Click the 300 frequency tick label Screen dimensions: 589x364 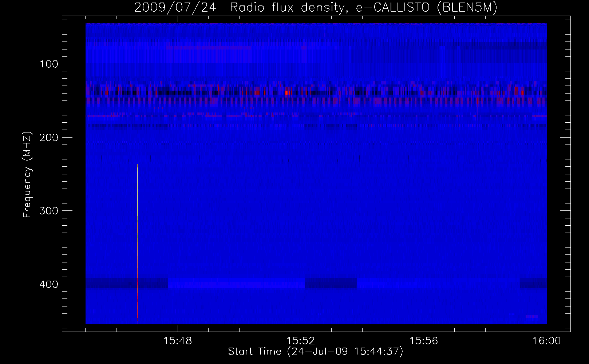click(x=49, y=211)
